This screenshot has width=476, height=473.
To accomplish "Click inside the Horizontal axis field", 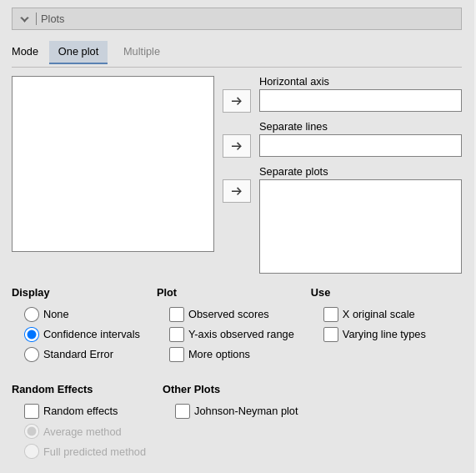I will 360,101.
